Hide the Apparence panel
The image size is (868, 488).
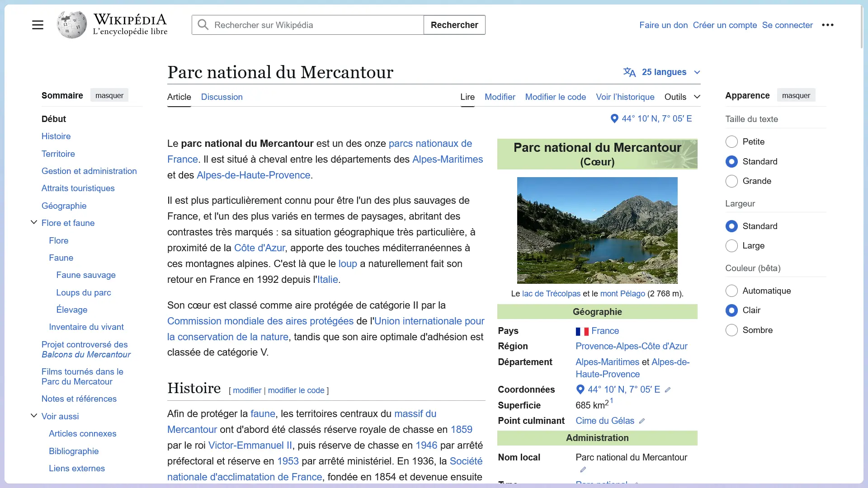(x=796, y=95)
